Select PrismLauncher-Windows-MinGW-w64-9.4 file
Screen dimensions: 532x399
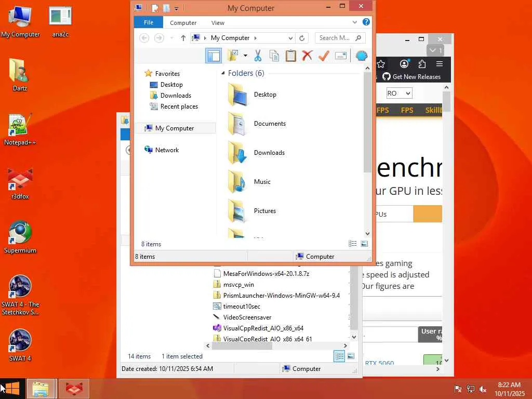pyautogui.click(x=282, y=295)
